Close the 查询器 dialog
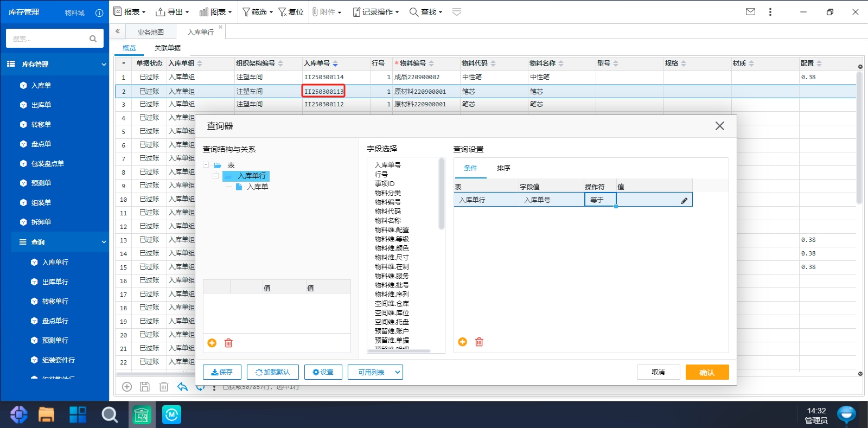 (720, 126)
